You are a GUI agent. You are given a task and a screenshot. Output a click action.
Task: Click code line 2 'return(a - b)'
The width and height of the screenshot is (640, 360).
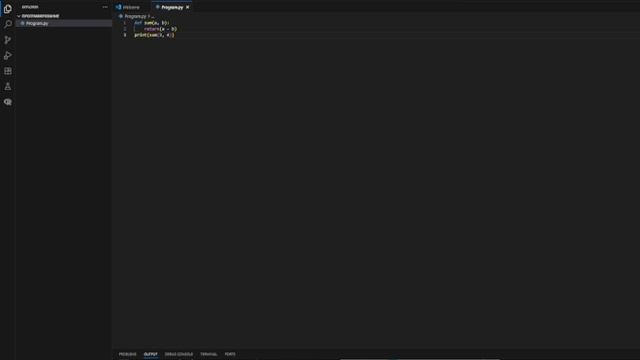160,29
